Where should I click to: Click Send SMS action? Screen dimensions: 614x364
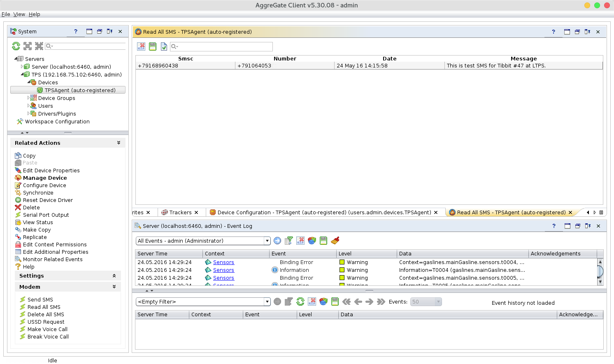point(40,299)
